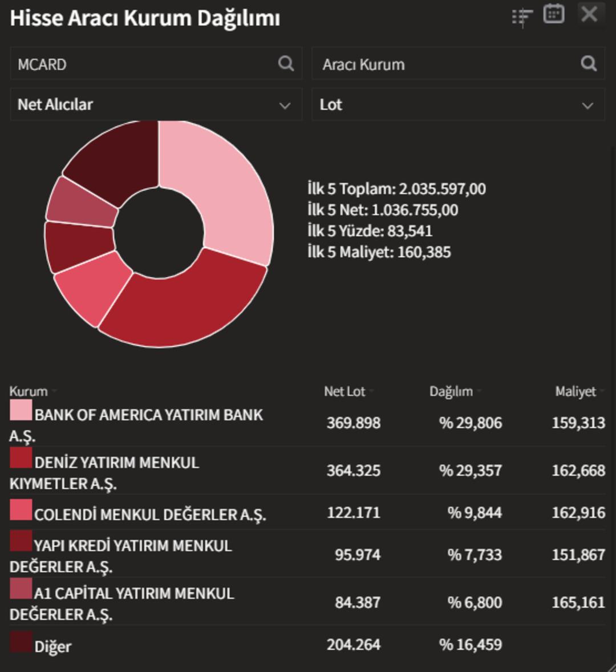616x672 pixels.
Task: Click the sort arrow beside Maliyet header
Action: click(x=601, y=391)
